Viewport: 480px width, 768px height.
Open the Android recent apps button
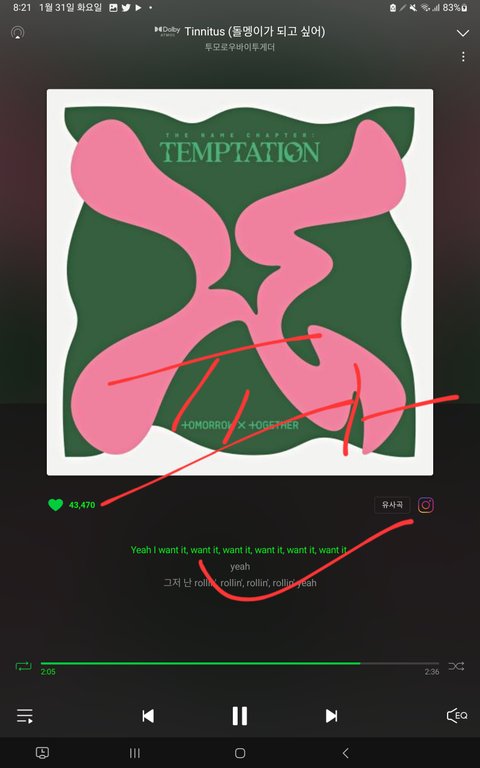(135, 753)
